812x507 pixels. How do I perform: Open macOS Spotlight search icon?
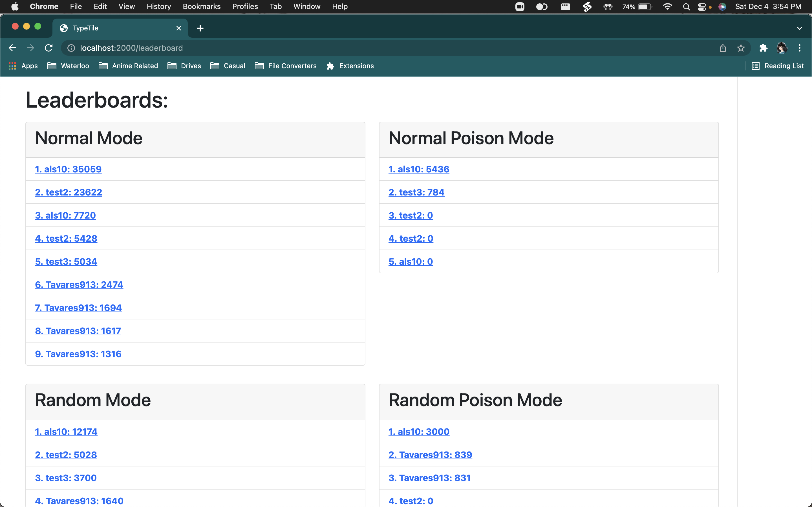686,7
